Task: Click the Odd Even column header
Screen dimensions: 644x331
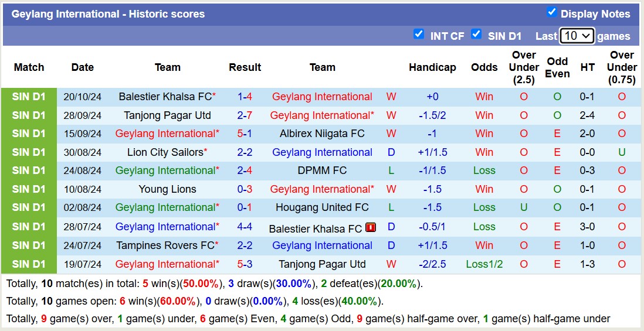Action: [557, 67]
